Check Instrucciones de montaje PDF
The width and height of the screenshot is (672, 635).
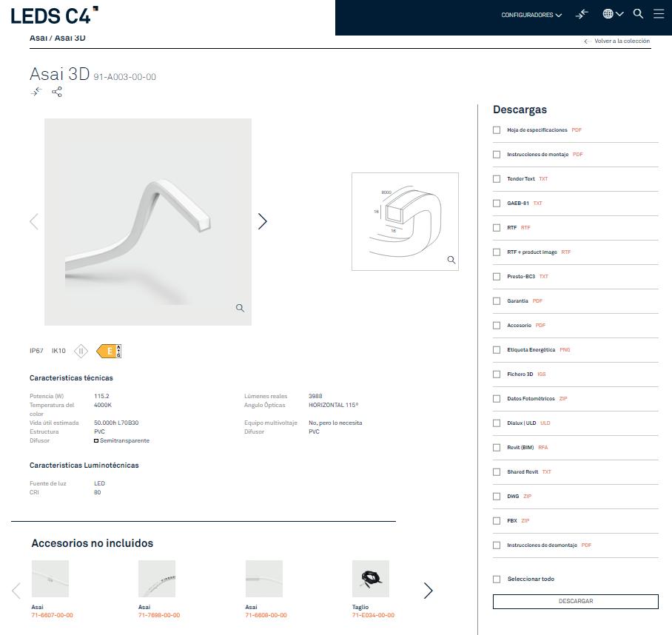pos(497,154)
